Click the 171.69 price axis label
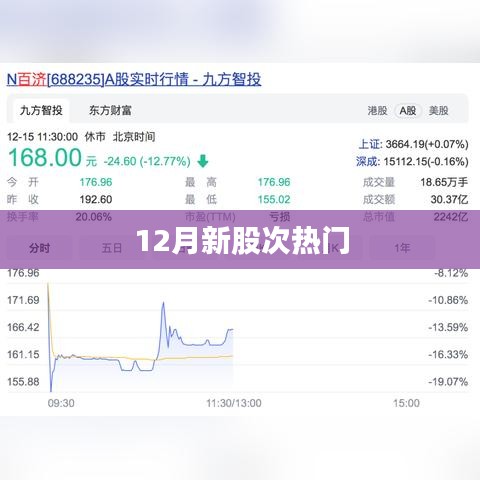Image resolution: width=480 pixels, height=480 pixels. [x=23, y=300]
